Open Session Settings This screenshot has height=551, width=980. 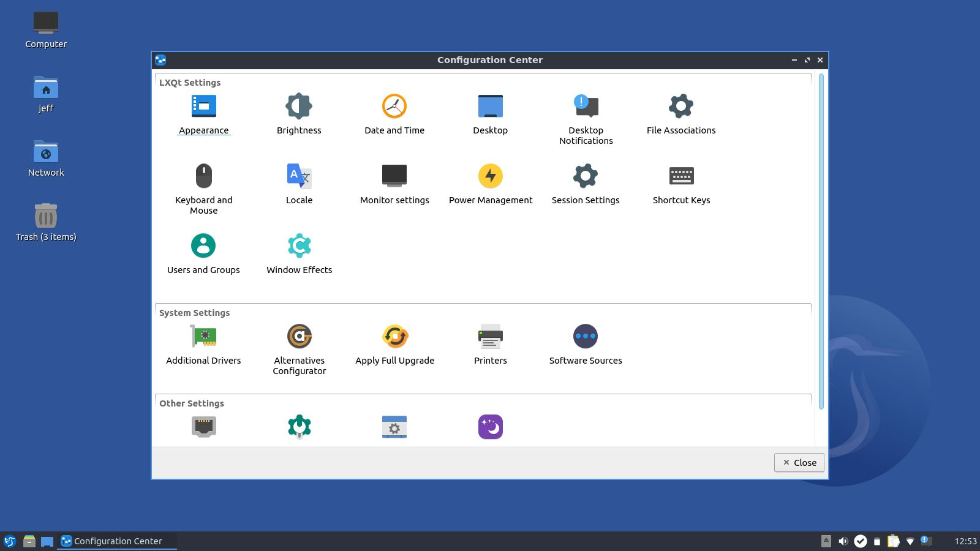(586, 184)
